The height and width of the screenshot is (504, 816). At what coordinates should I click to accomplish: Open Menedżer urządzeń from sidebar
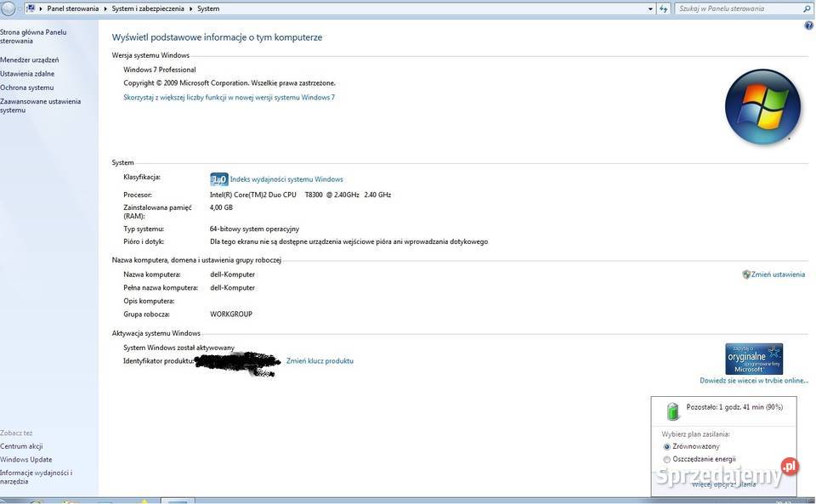pyautogui.click(x=27, y=59)
